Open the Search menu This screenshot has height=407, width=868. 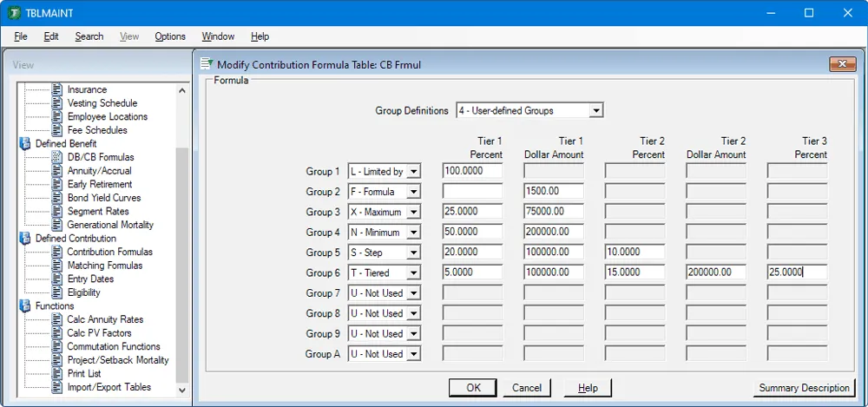89,36
